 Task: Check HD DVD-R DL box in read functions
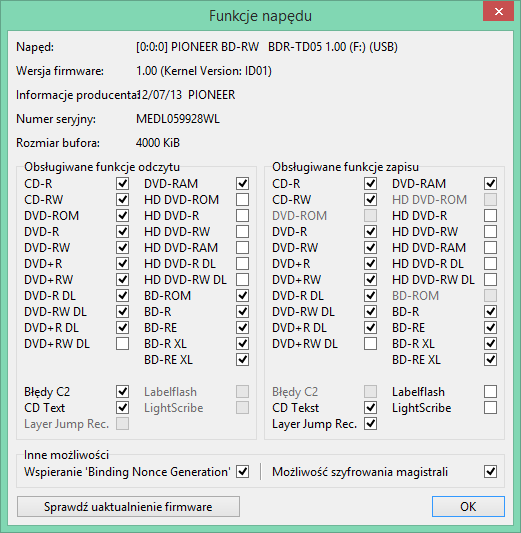click(242, 263)
